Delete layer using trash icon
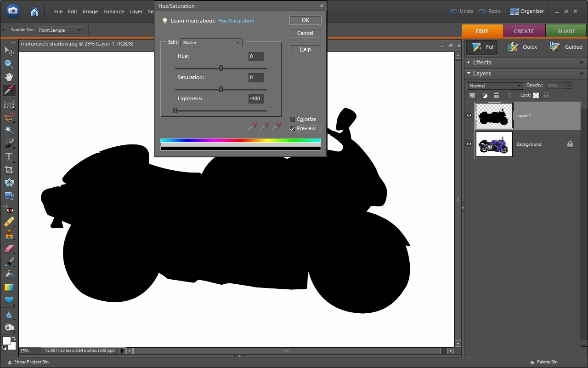This screenshot has width=588, height=368. [497, 95]
